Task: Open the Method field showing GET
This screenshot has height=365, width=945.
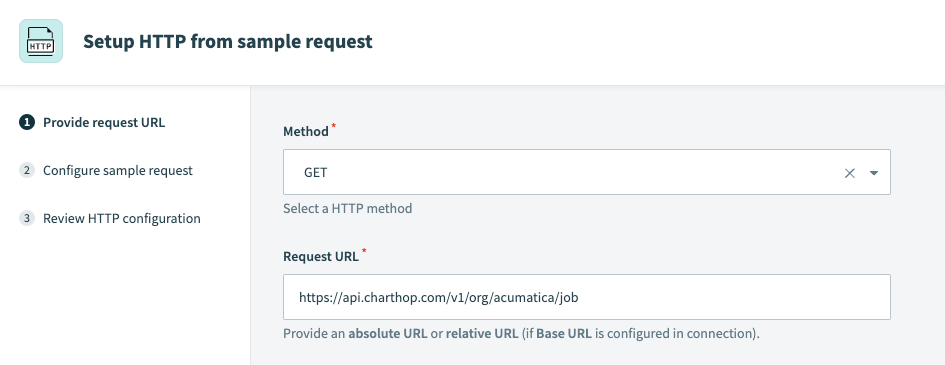Action: [586, 172]
